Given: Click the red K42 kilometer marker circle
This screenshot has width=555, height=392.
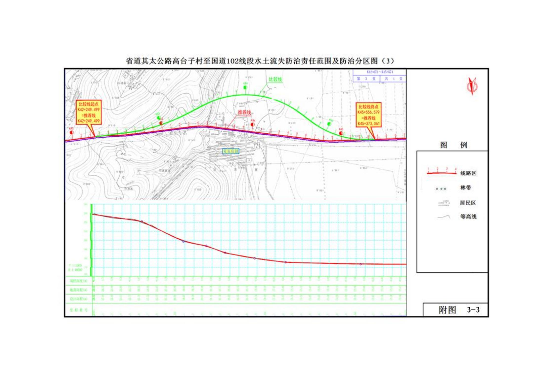Looking at the screenshot, I should pos(72,132).
